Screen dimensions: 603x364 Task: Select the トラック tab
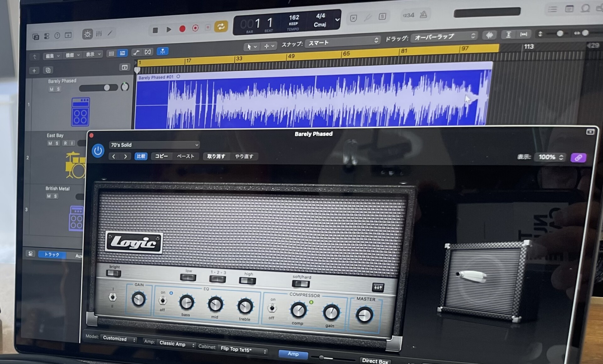(52, 254)
